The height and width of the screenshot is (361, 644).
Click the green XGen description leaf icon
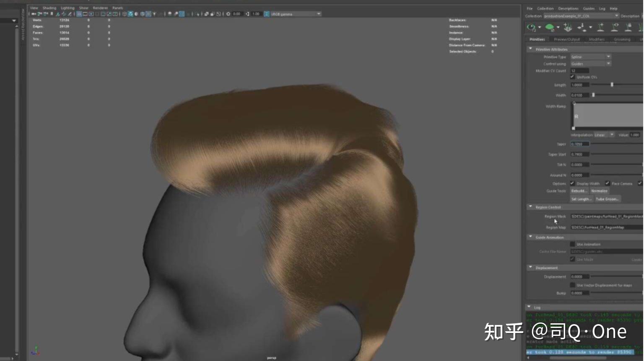[550, 28]
